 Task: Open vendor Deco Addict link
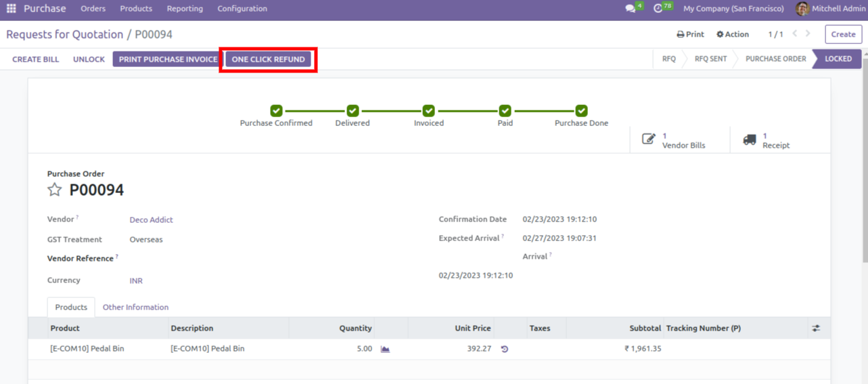pos(151,220)
